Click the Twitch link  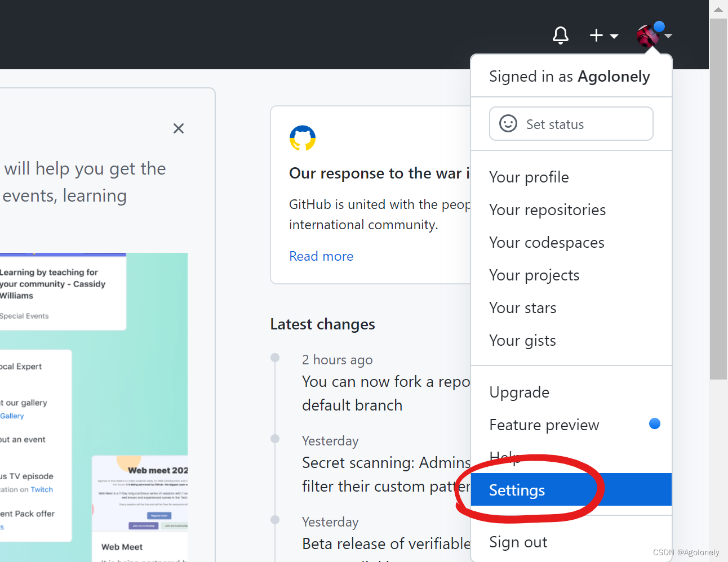click(42, 490)
